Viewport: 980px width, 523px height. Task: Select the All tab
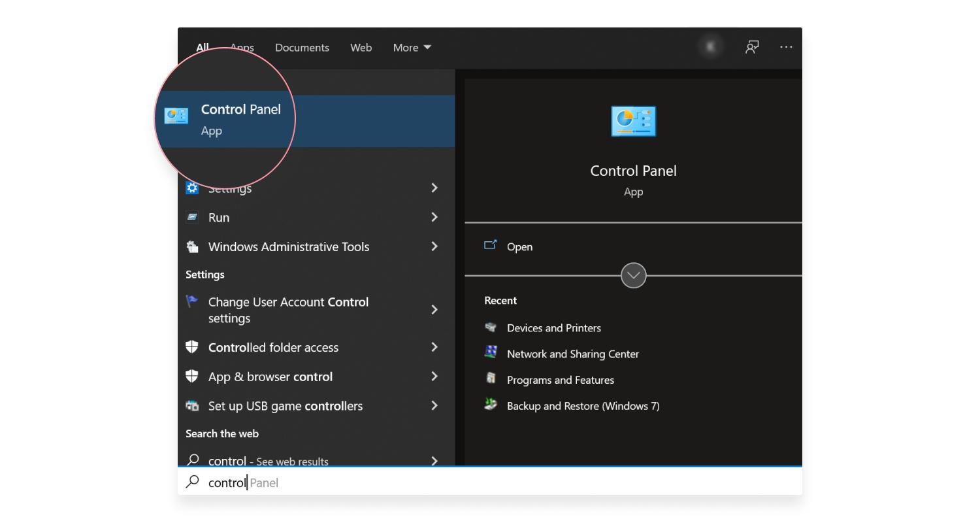click(x=203, y=47)
